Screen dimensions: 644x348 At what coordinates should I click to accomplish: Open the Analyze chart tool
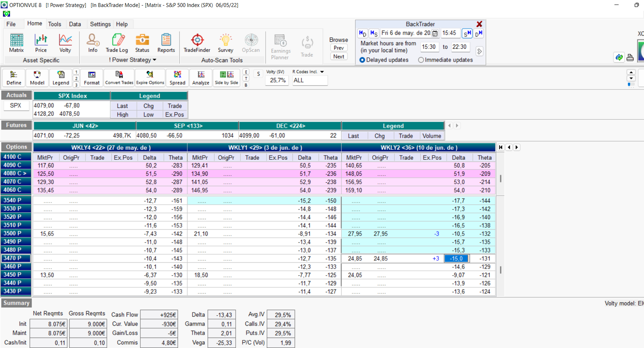pos(201,78)
